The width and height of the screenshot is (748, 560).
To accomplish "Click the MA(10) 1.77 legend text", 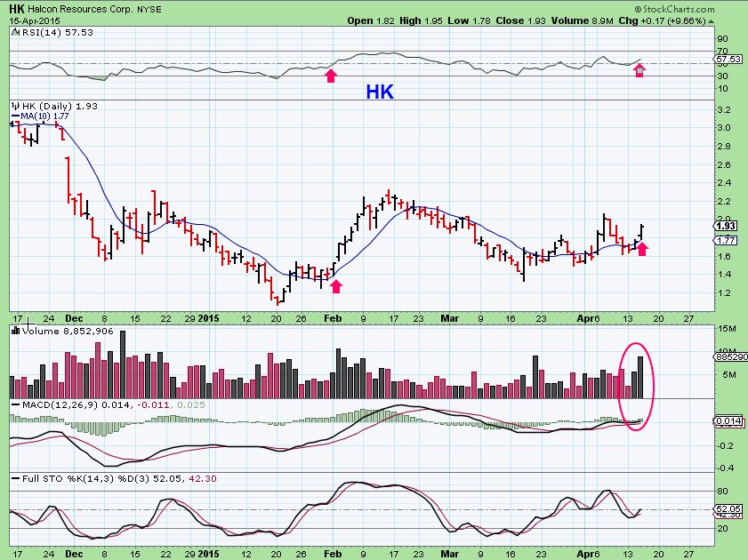I will coord(44,116).
